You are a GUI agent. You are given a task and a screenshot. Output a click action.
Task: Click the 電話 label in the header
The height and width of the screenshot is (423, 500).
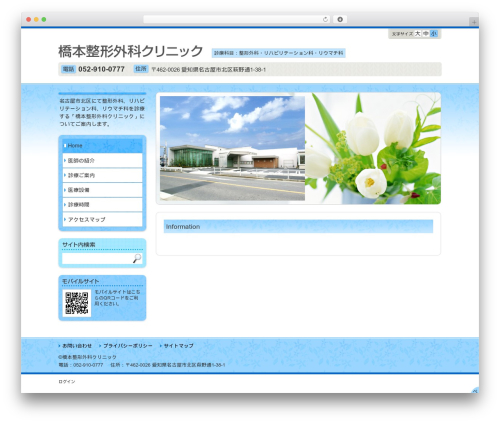pyautogui.click(x=68, y=69)
